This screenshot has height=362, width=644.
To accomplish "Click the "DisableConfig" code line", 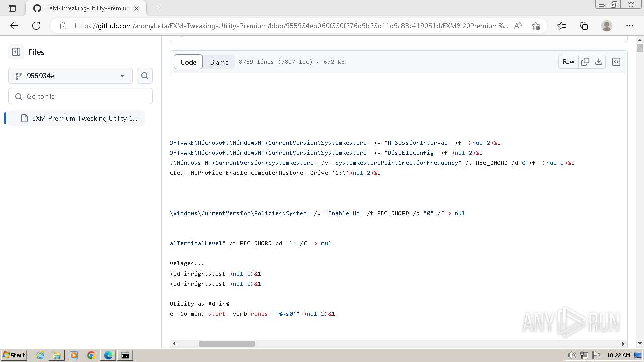I will click(327, 153).
